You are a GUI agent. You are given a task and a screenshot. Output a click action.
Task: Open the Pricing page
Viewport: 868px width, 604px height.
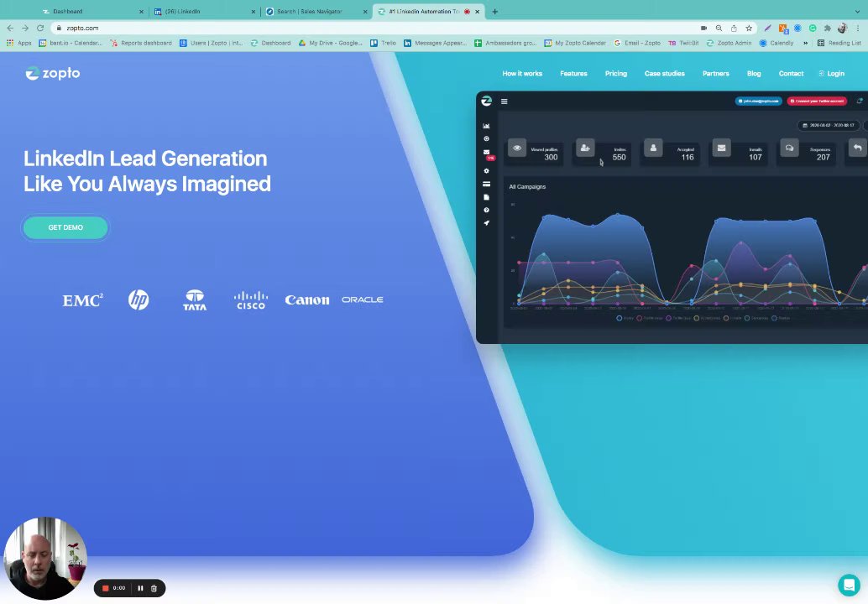(615, 73)
